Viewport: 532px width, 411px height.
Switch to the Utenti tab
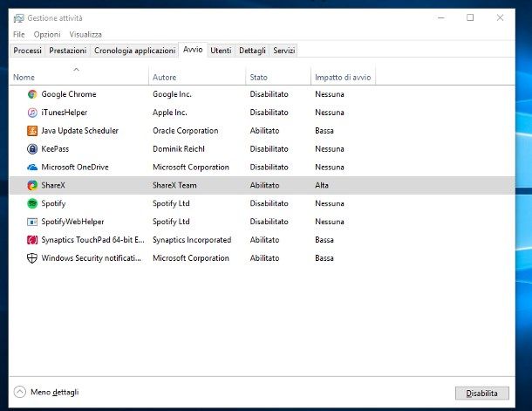click(221, 51)
